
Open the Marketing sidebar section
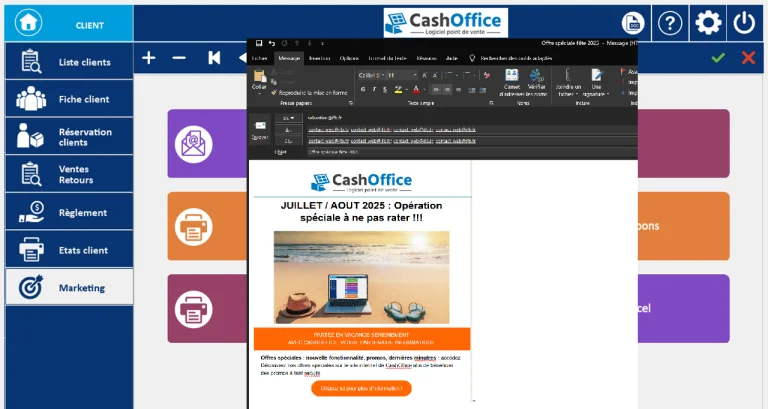(x=68, y=288)
